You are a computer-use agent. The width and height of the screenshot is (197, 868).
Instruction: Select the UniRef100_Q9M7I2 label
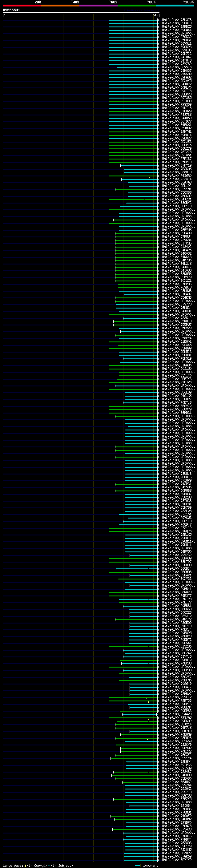click(177, 54)
